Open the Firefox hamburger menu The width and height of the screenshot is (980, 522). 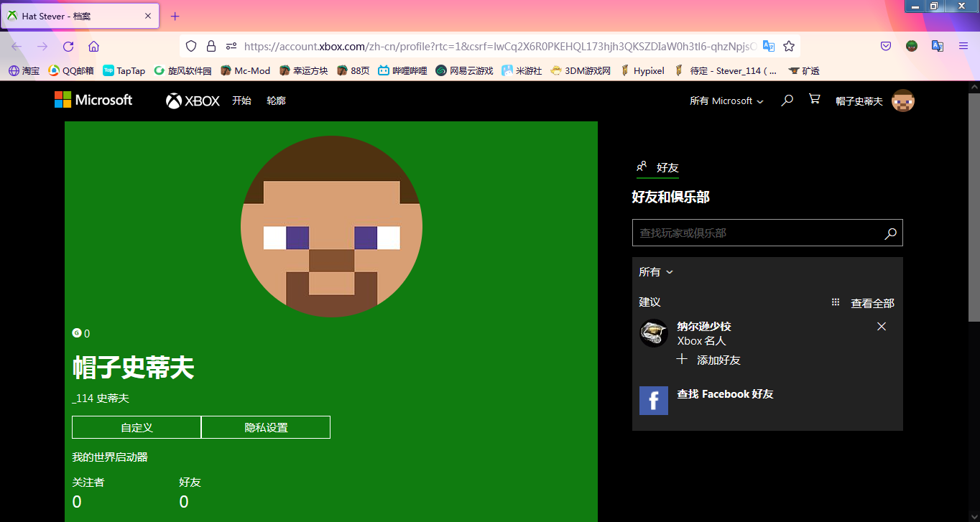click(963, 46)
